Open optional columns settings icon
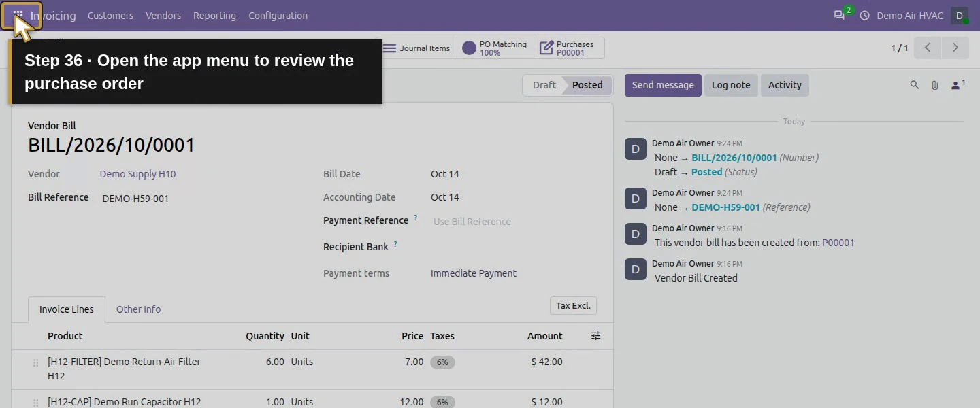The width and height of the screenshot is (980, 408). tap(595, 336)
